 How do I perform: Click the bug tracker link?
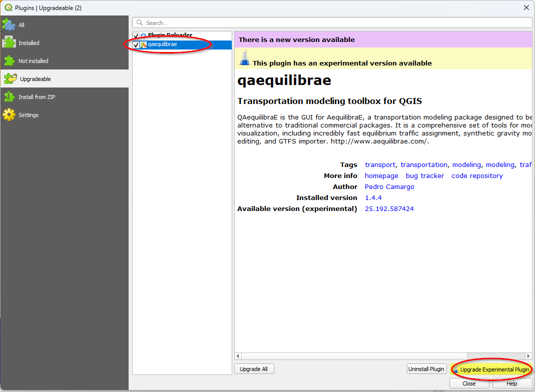[425, 175]
